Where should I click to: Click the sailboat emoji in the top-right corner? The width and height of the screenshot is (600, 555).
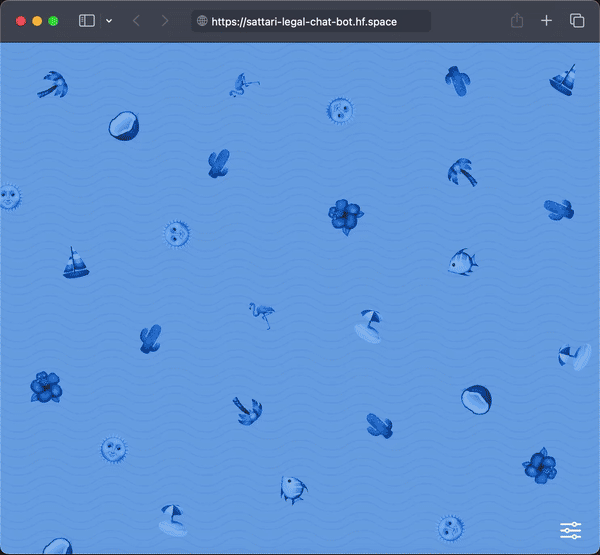click(564, 80)
